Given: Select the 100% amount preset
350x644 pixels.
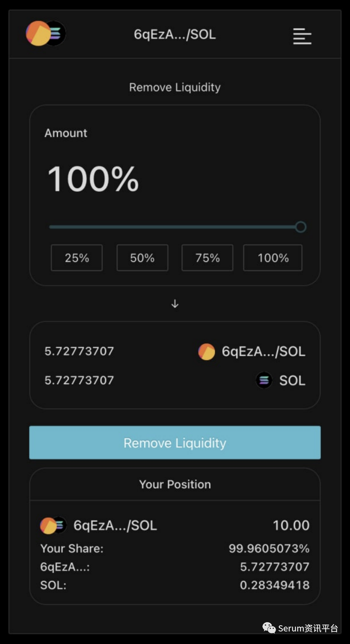Looking at the screenshot, I should [273, 258].
